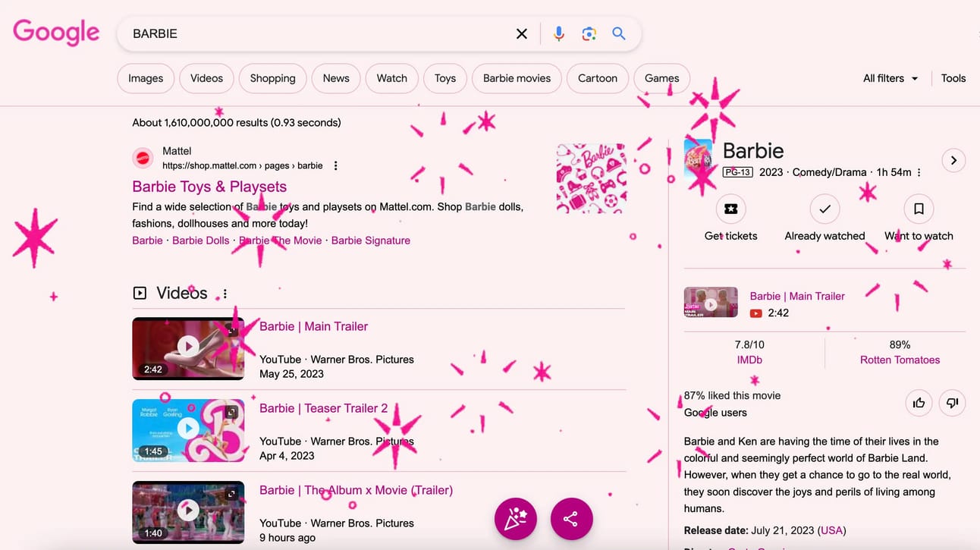980x550 pixels.
Task: Switch to the Videos filter tab
Action: tap(206, 78)
